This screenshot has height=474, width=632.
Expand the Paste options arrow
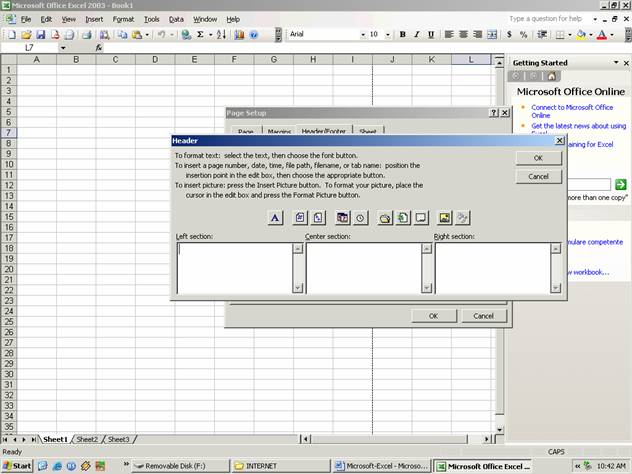[147, 35]
